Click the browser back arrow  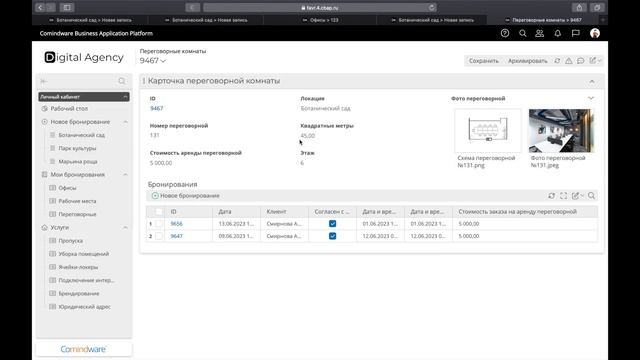pos(40,7)
